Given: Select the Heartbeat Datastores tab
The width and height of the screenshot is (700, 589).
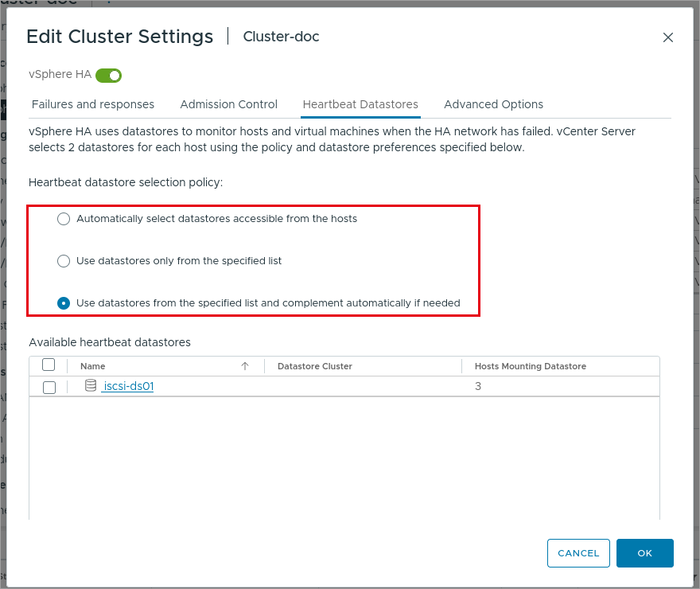Looking at the screenshot, I should click(360, 104).
